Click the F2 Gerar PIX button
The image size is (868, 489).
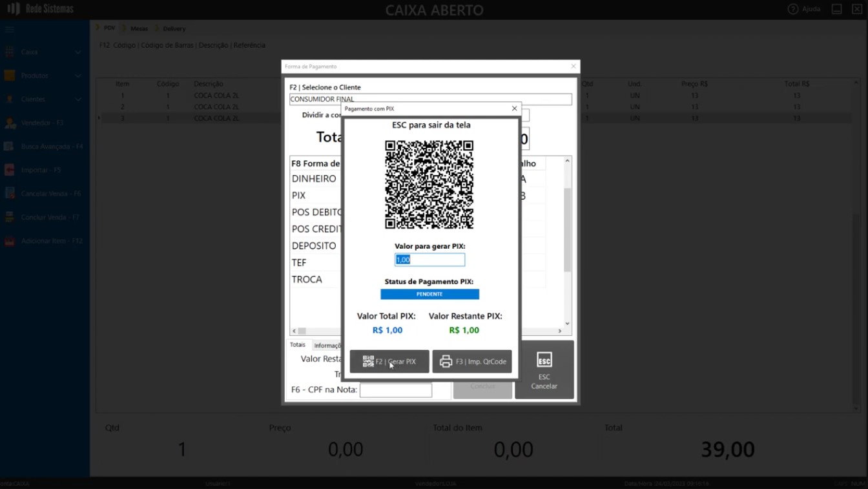389,362
